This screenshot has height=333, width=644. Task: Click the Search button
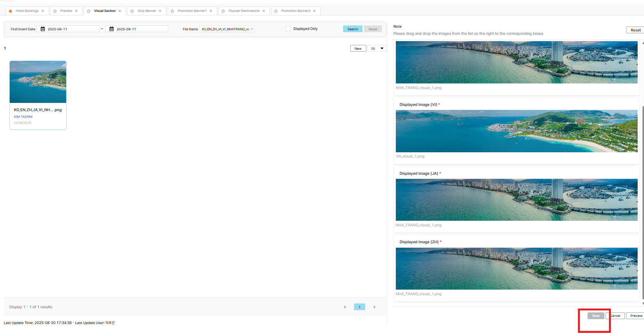(353, 29)
